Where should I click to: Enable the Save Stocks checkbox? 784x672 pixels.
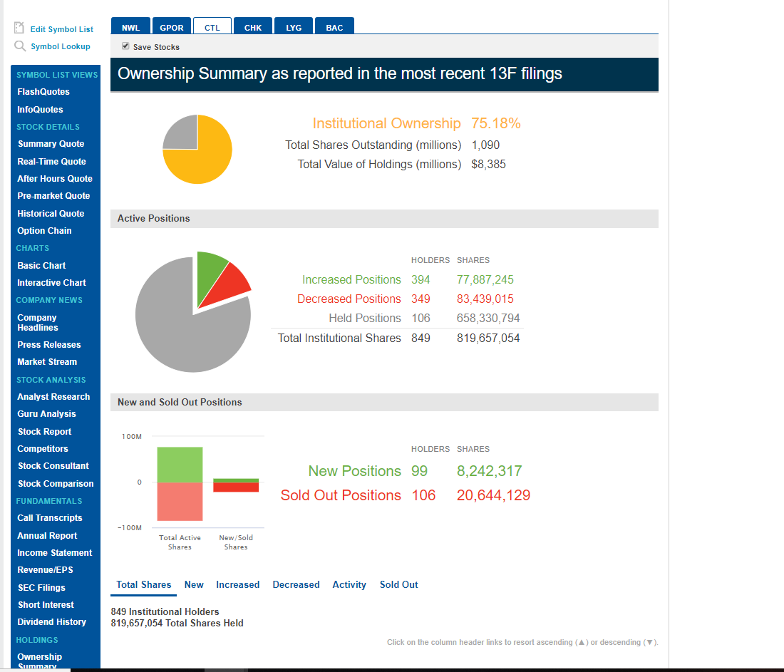[125, 45]
